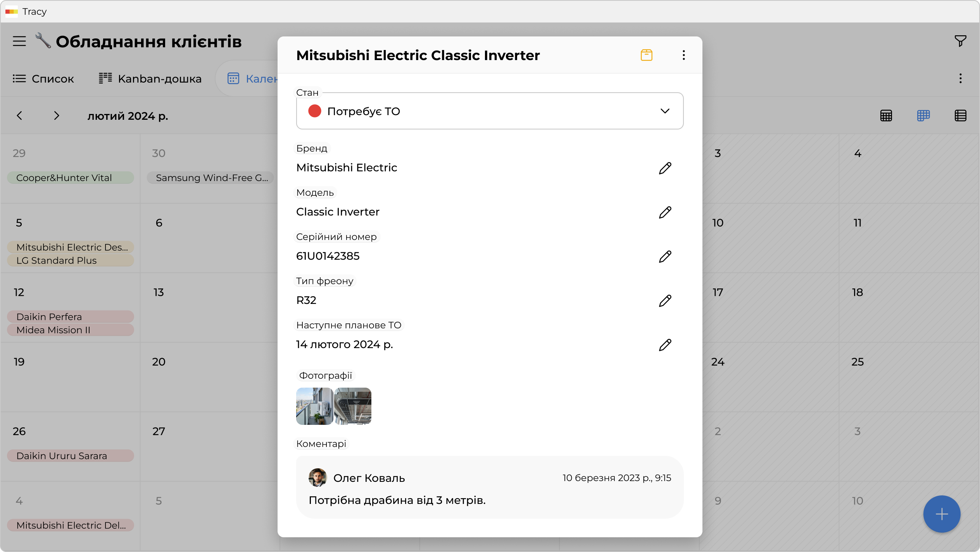Switch to agenda list calendar view
Image resolution: width=980 pixels, height=552 pixels.
point(960,116)
